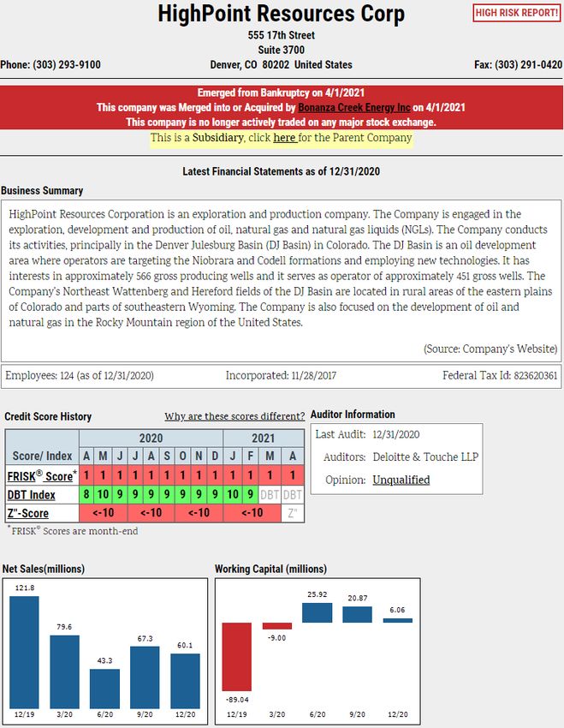Click the Net Sales(millions) chart title
Screen dimensions: 564x728
click(44, 569)
